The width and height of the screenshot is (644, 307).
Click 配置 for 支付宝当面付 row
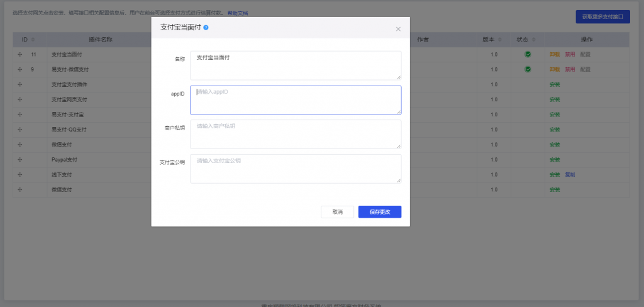[586, 54]
